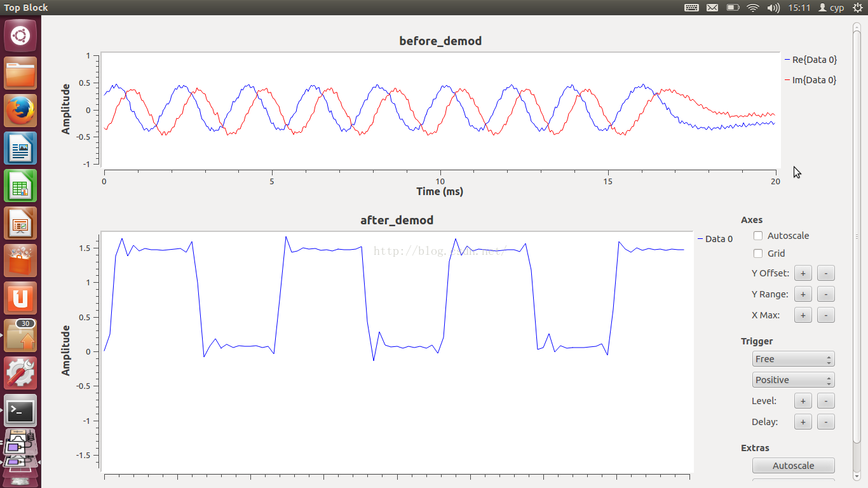Click the Re{Data 0} legend entry
This screenshot has height=488, width=868.
811,60
